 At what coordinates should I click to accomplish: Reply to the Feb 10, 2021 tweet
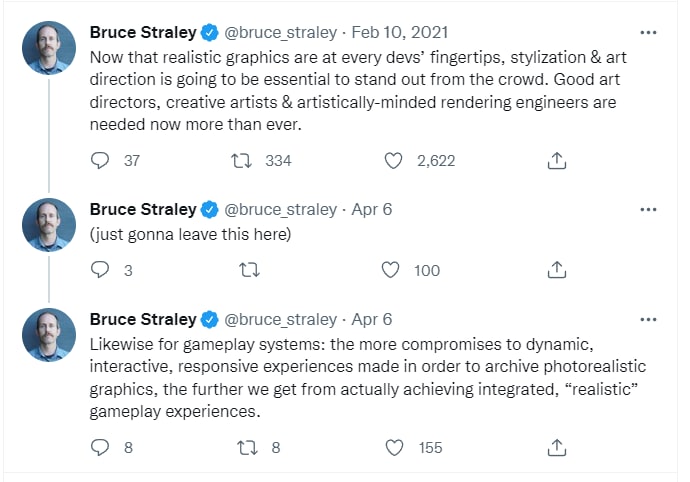pyautogui.click(x=100, y=160)
